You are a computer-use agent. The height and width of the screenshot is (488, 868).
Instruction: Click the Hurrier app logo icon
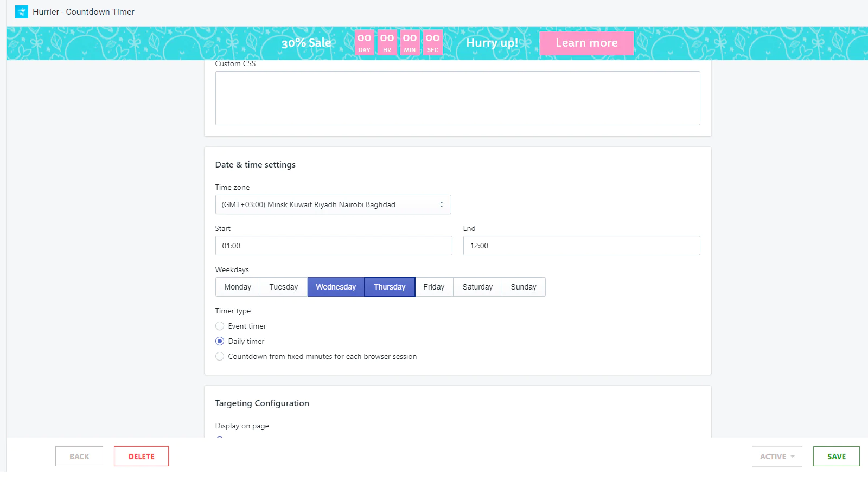[x=22, y=12]
